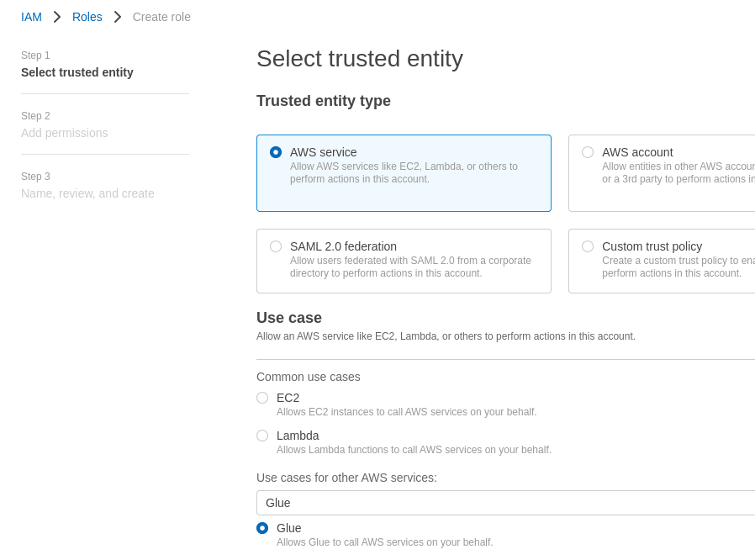Go to Step 2 Add permissions
755x560 pixels.
65,133
